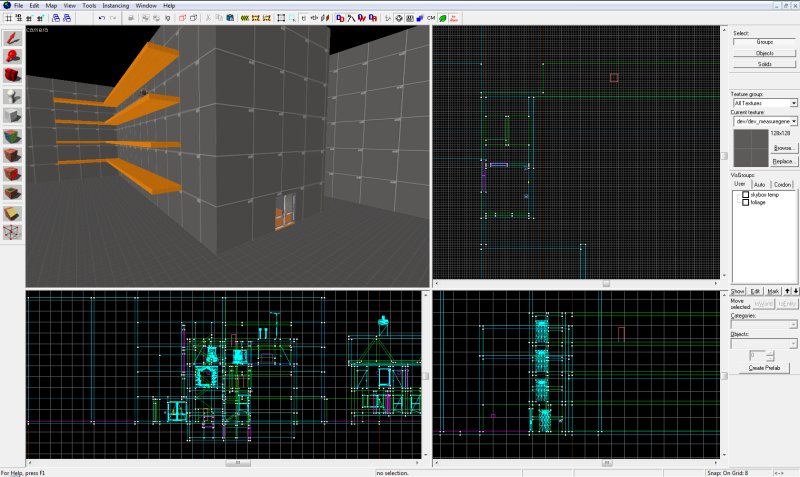Screen dimensions: 800x477
Task: Click the 'Snap: On Grid: 8' status text
Action: [x=727, y=473]
